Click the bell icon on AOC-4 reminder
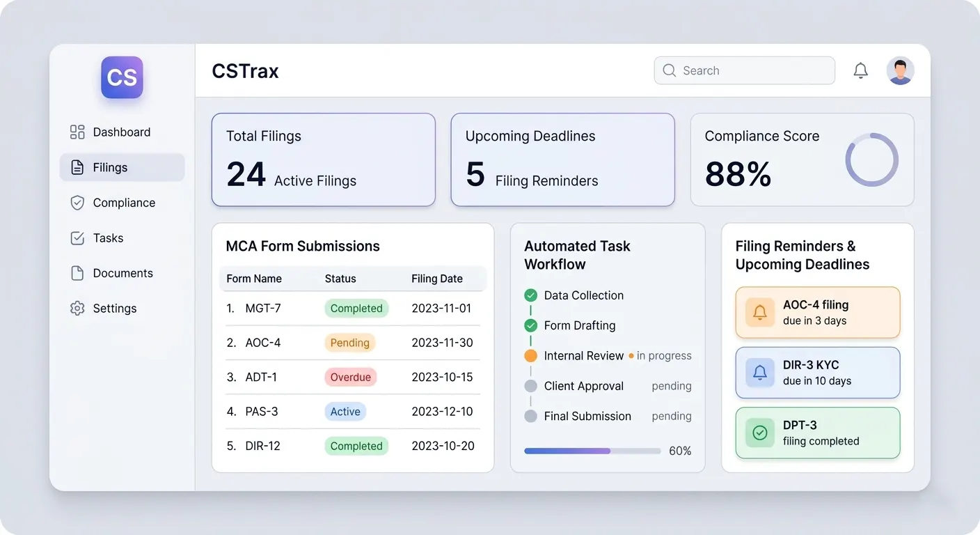The width and height of the screenshot is (980, 535). click(x=760, y=313)
